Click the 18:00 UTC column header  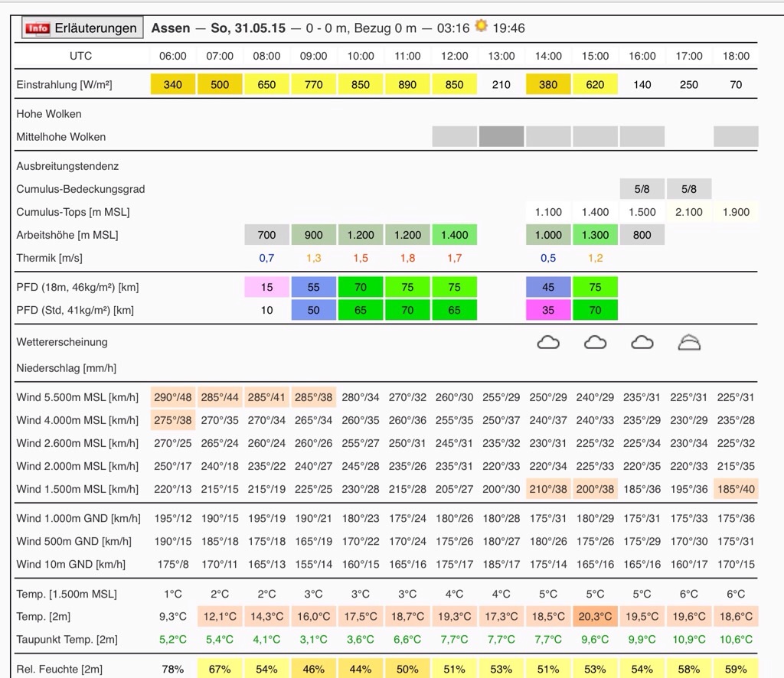click(736, 56)
